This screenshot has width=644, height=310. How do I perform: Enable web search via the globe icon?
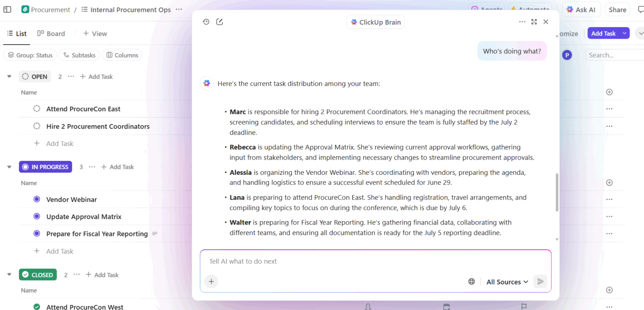[471, 281]
